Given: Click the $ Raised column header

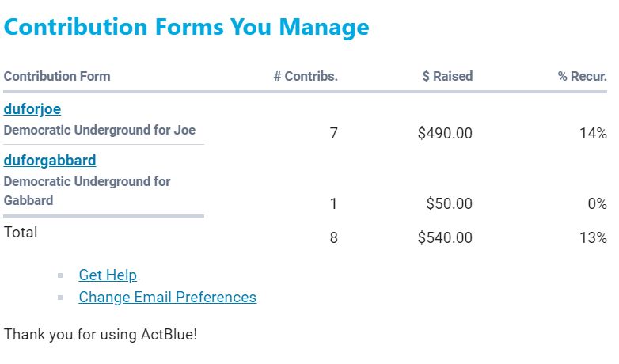Looking at the screenshot, I should pos(447,77).
